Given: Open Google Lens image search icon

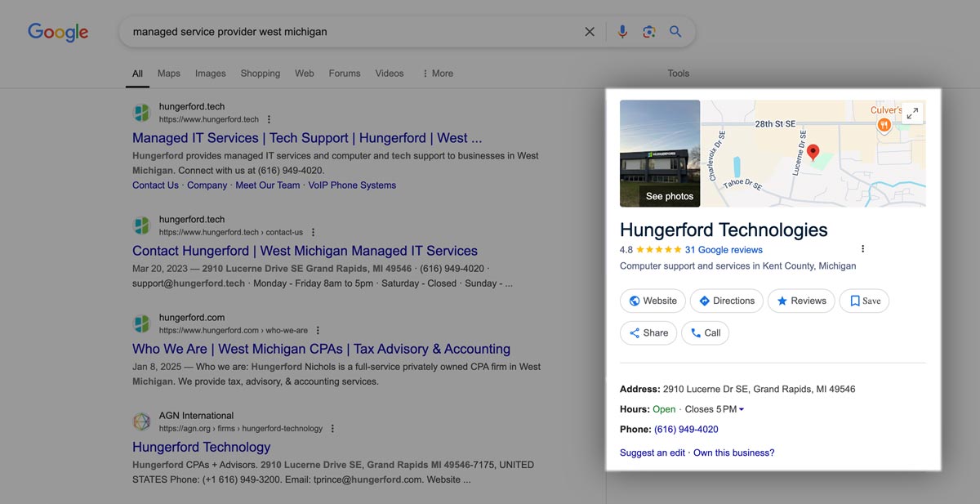Looking at the screenshot, I should pyautogui.click(x=649, y=32).
